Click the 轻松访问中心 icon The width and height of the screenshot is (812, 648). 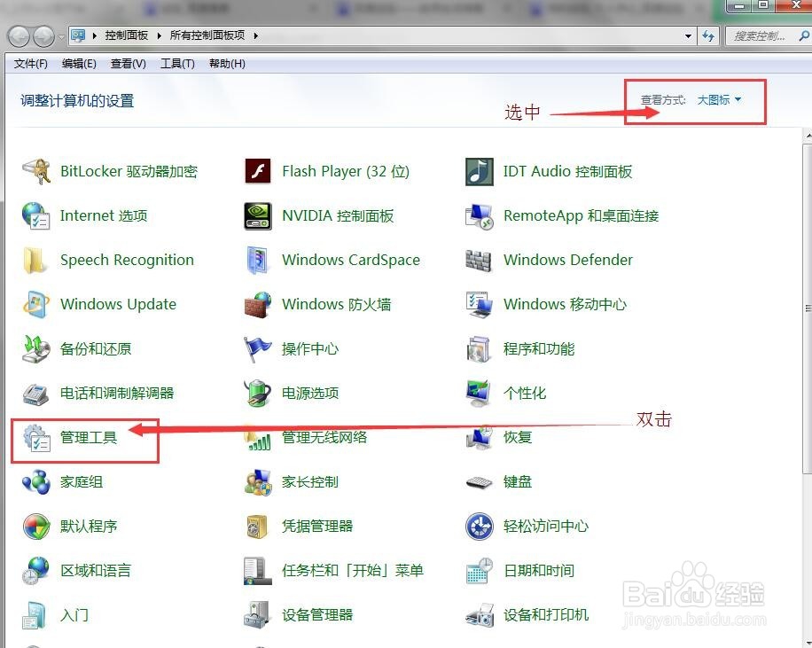click(479, 527)
